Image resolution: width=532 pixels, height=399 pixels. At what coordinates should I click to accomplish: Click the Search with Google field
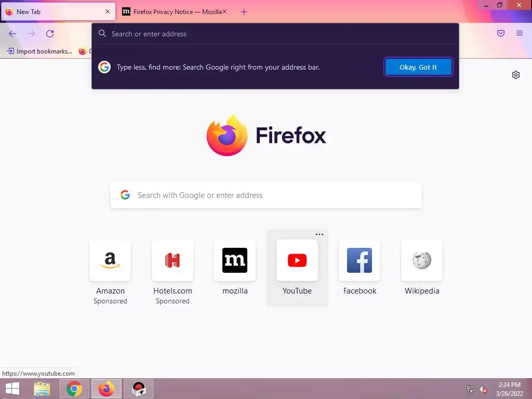pos(266,195)
